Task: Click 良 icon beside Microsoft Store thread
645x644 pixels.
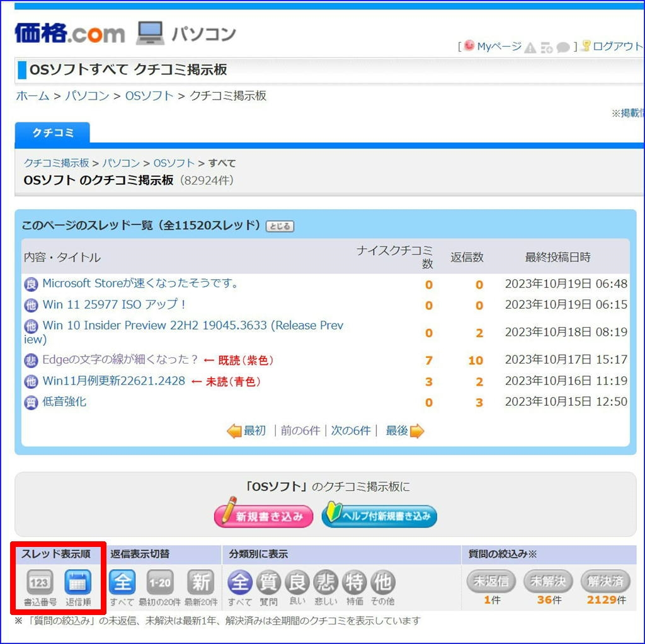Action: click(31, 284)
